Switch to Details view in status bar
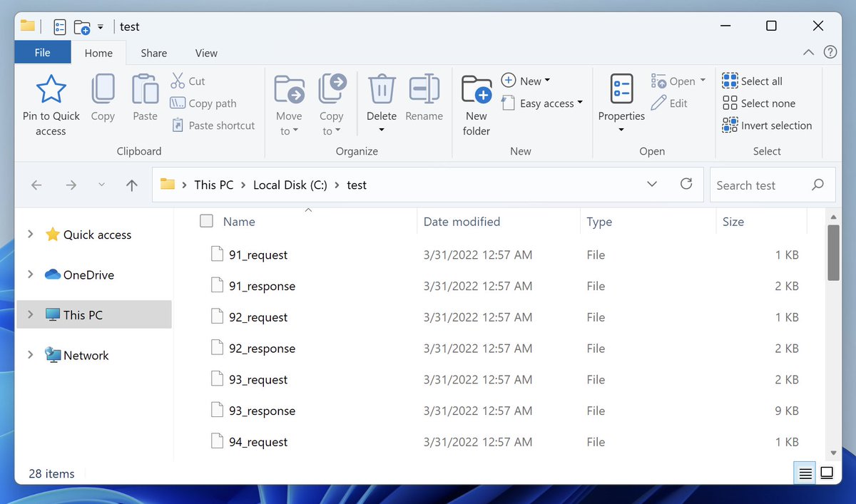 click(805, 473)
